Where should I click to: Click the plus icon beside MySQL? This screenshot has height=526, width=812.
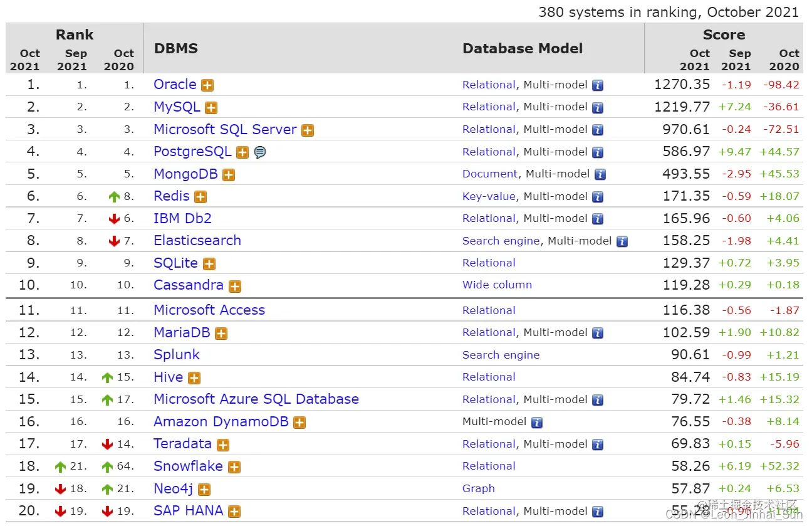tap(211, 108)
